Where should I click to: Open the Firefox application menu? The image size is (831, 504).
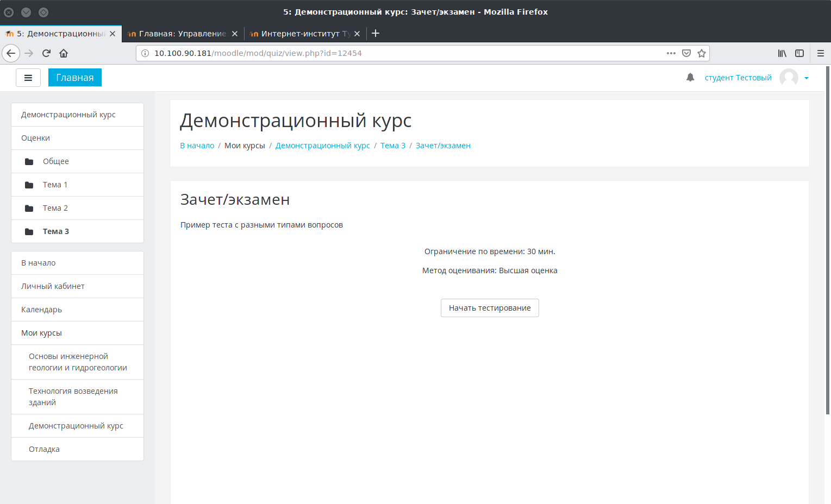(x=821, y=53)
